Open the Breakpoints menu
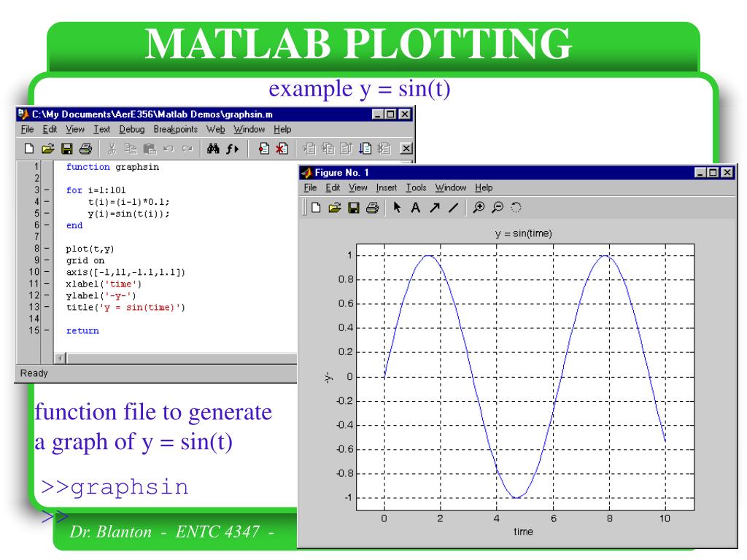The width and height of the screenshot is (747, 560). click(x=175, y=130)
